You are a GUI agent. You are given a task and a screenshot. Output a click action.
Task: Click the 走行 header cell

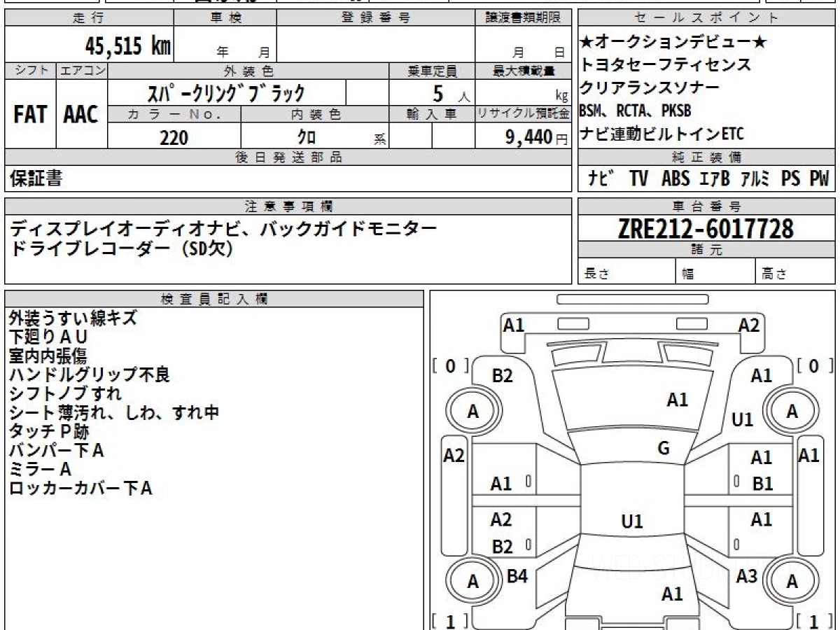pos(88,18)
